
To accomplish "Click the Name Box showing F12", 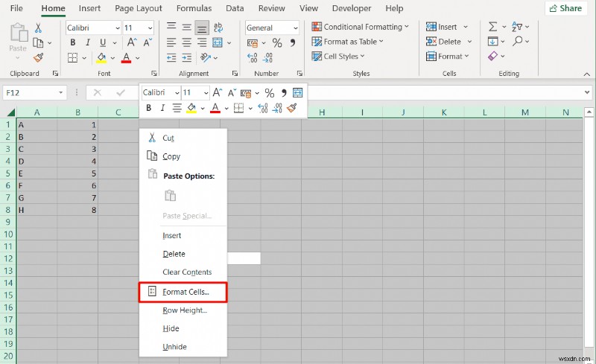I will (29, 93).
